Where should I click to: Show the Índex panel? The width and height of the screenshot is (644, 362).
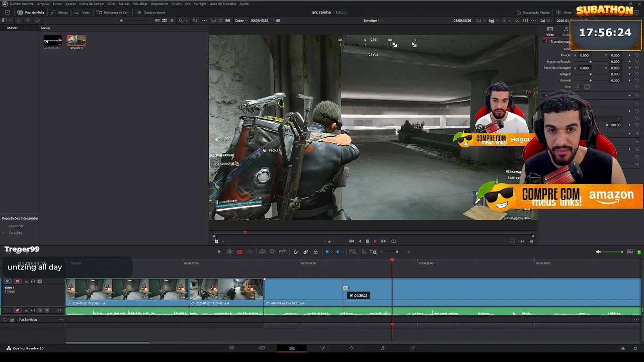point(82,12)
